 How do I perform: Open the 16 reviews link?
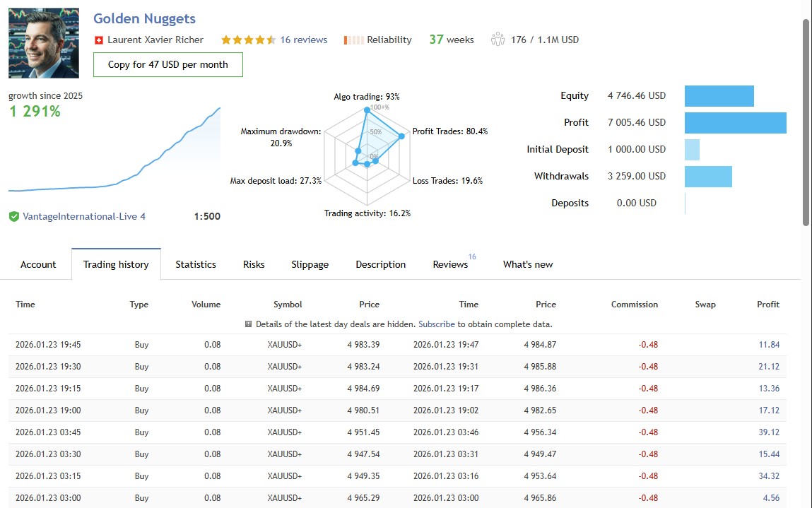click(303, 40)
